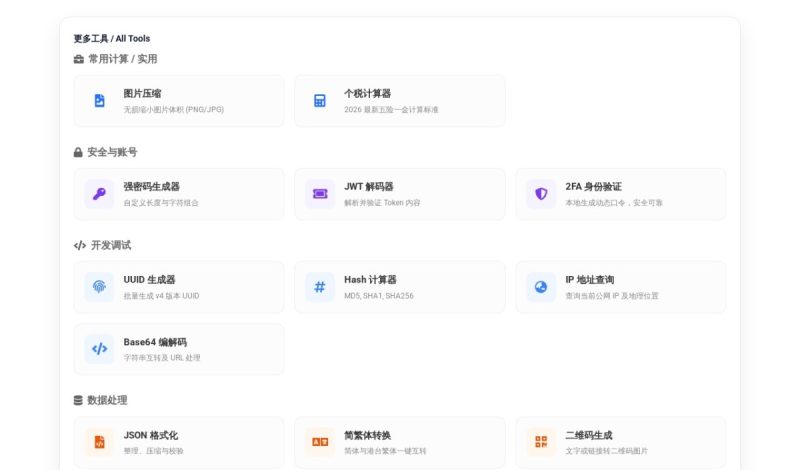This screenshot has width=800, height=470.
Task: Click the 开发调试 section label
Action: pos(111,245)
